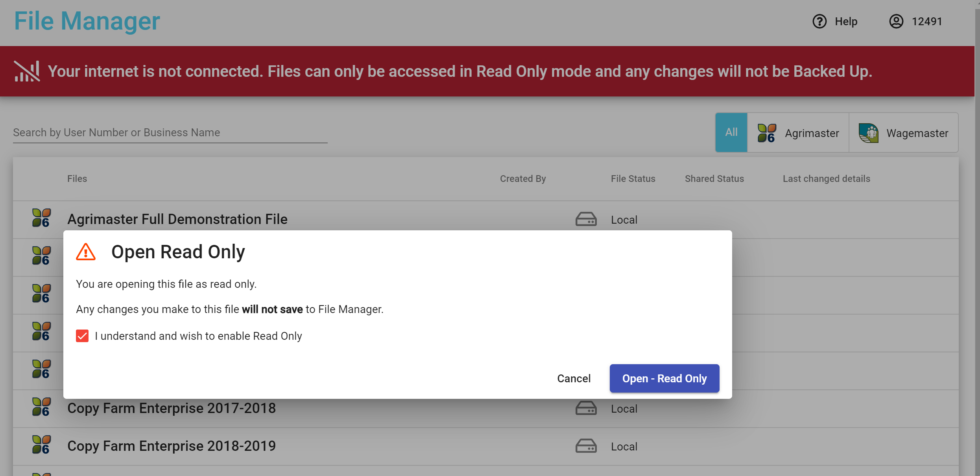Image resolution: width=980 pixels, height=476 pixels.
Task: Click the Copy Farm Enterprise 2017-2018 app icon
Action: pos(41,407)
